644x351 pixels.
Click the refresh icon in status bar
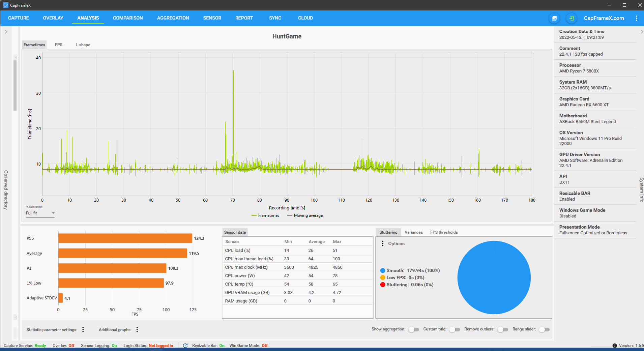[185, 346]
